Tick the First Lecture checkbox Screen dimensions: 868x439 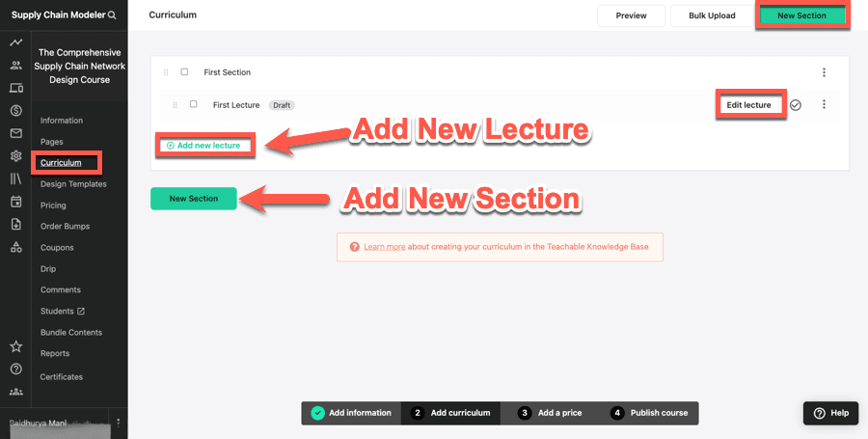coord(194,104)
